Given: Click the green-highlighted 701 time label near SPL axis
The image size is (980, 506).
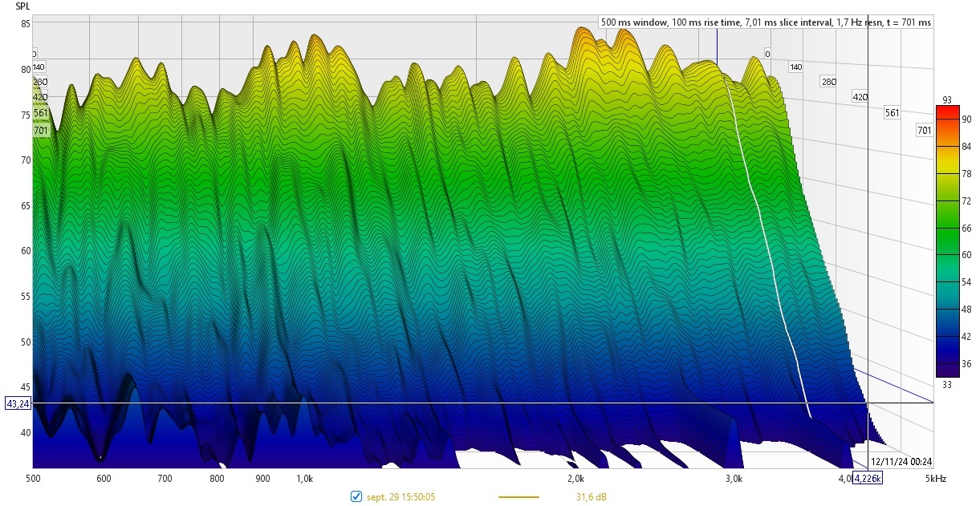Looking at the screenshot, I should click(41, 130).
